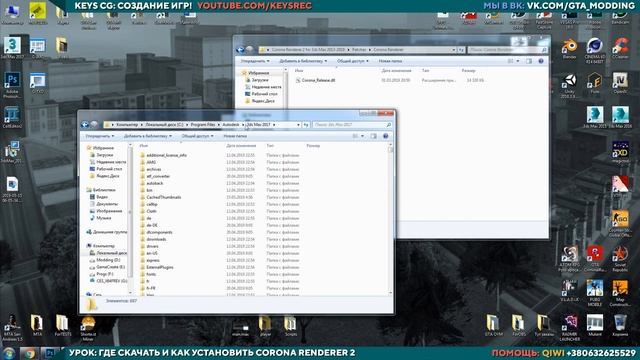Open view options dropdown in the 3ds Max 2017 window
This screenshot has height=360, width=640.
(x=362, y=136)
